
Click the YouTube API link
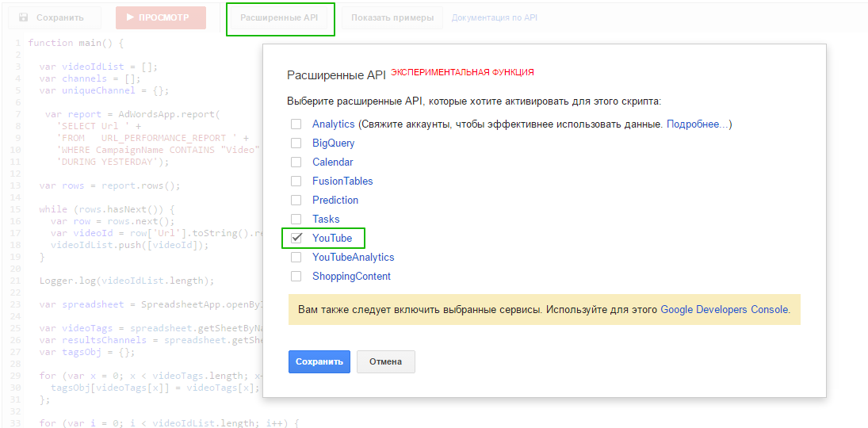tap(332, 238)
